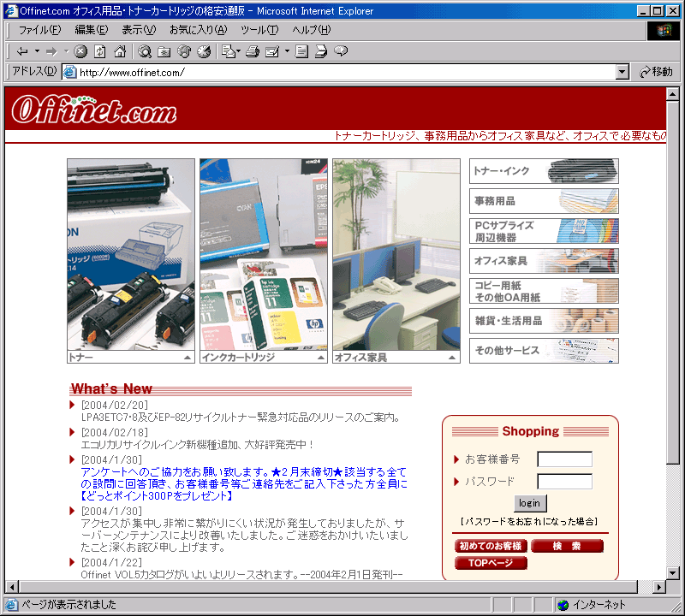
Task: Select the 事務用品 category banner
Action: tap(544, 201)
